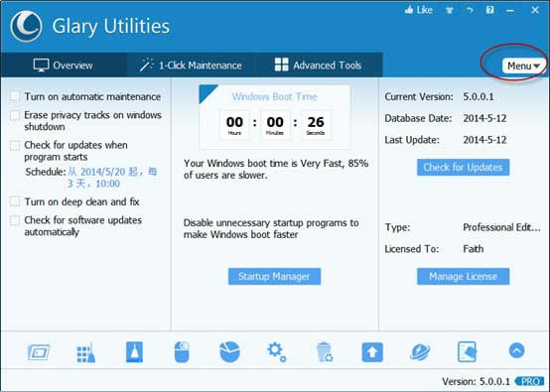The height and width of the screenshot is (392, 550).
Task: Open the double gears process manager icon
Action: (276, 351)
